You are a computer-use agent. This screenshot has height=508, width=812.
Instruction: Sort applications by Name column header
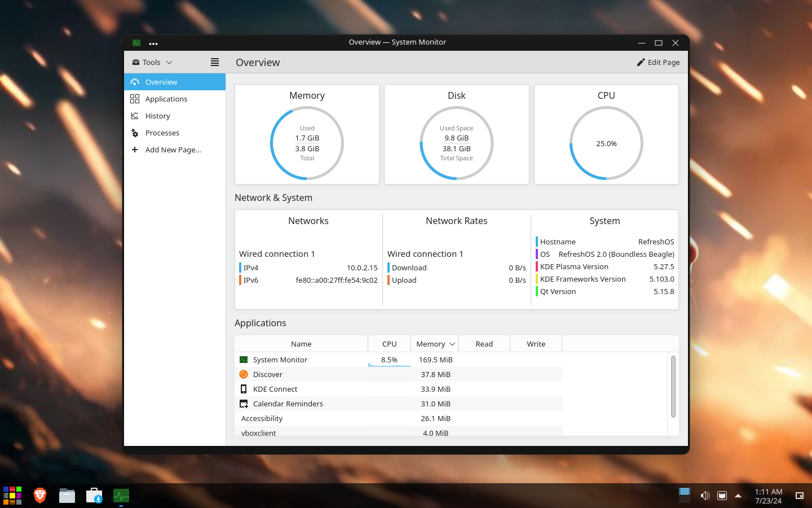point(301,344)
